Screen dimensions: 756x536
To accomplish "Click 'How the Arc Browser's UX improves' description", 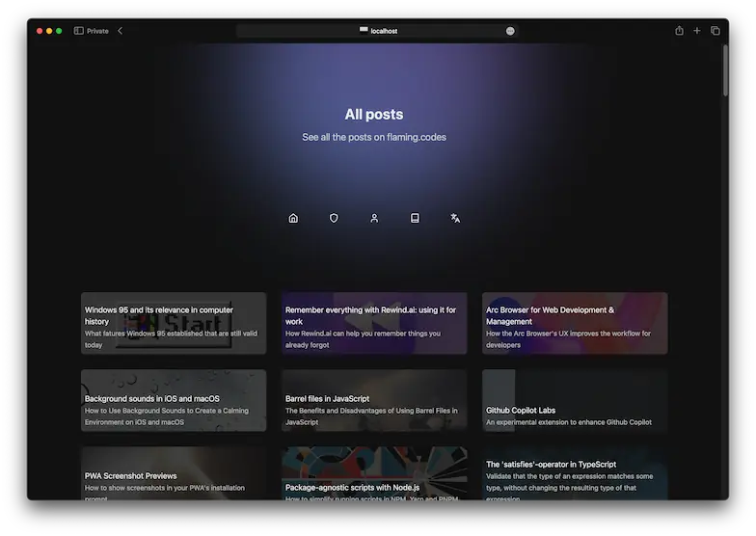I will click(x=569, y=339).
